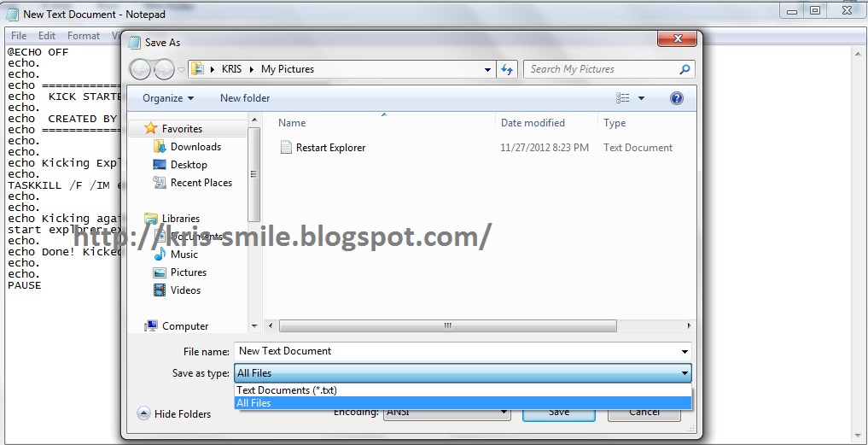Click the file list scroll right arrow
This screenshot has width=868, height=445.
690,326
